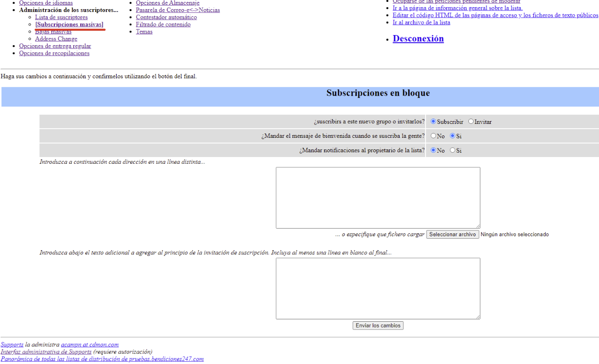
Task: Choose No for owner notifications
Action: [x=433, y=150]
